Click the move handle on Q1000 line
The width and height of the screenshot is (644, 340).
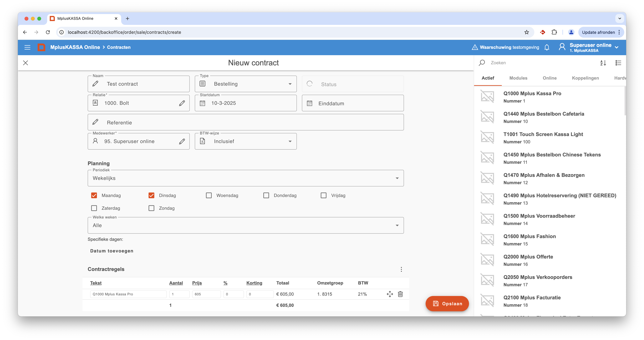[x=390, y=294]
